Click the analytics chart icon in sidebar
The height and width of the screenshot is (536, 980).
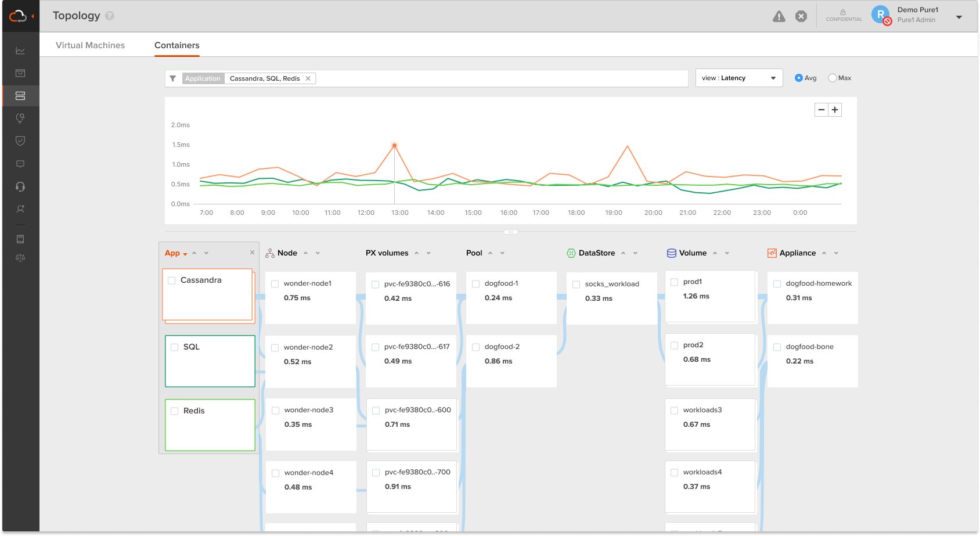pos(20,51)
